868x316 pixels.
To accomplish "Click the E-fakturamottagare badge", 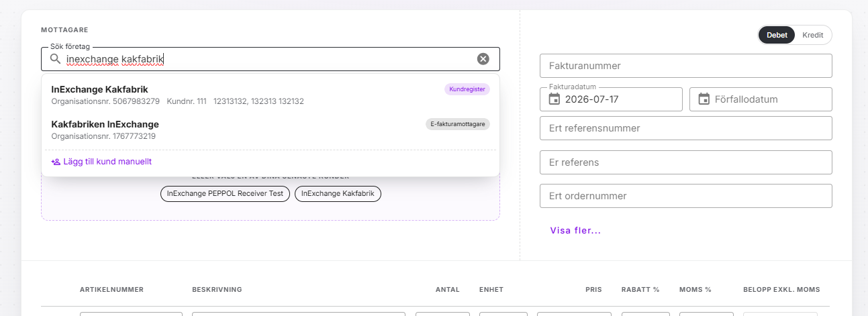I will point(458,124).
